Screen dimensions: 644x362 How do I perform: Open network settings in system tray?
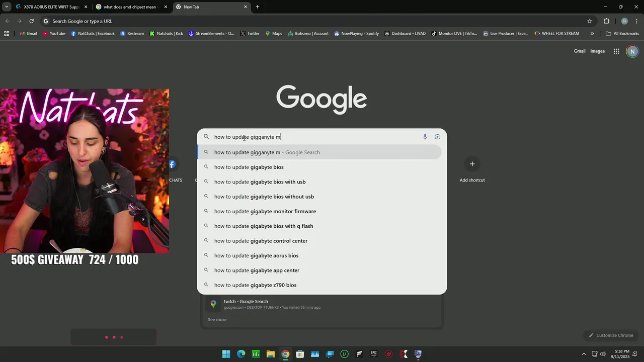point(594,354)
